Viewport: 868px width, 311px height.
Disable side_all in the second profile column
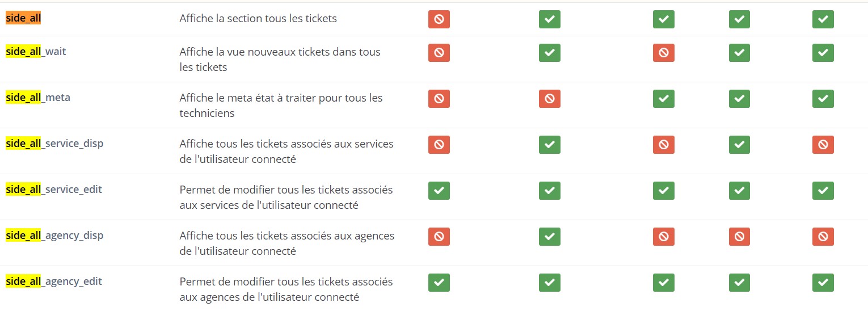coord(549,19)
